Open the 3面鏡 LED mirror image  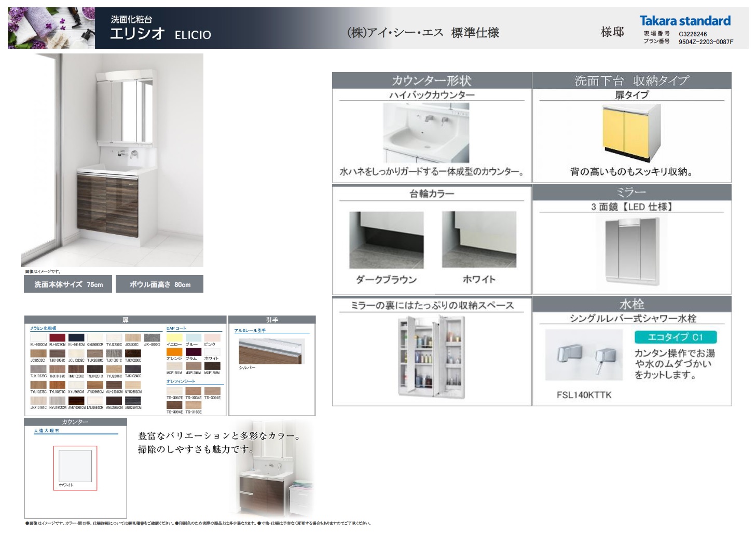631,251
